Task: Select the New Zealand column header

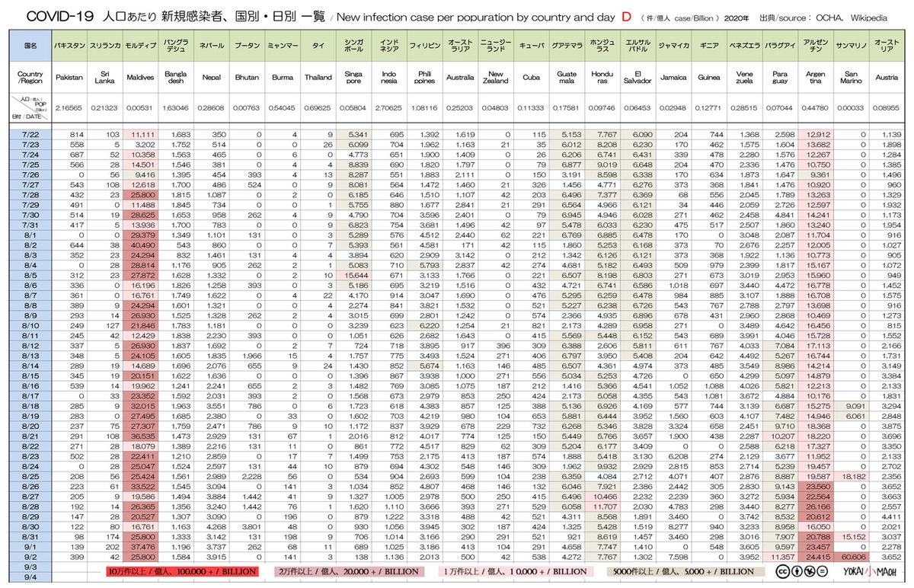Action: (x=496, y=77)
